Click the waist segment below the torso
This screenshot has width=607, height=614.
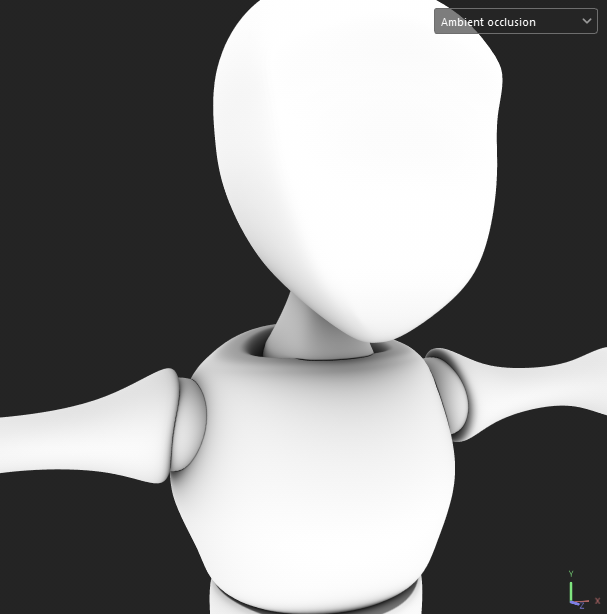pyautogui.click(x=315, y=598)
